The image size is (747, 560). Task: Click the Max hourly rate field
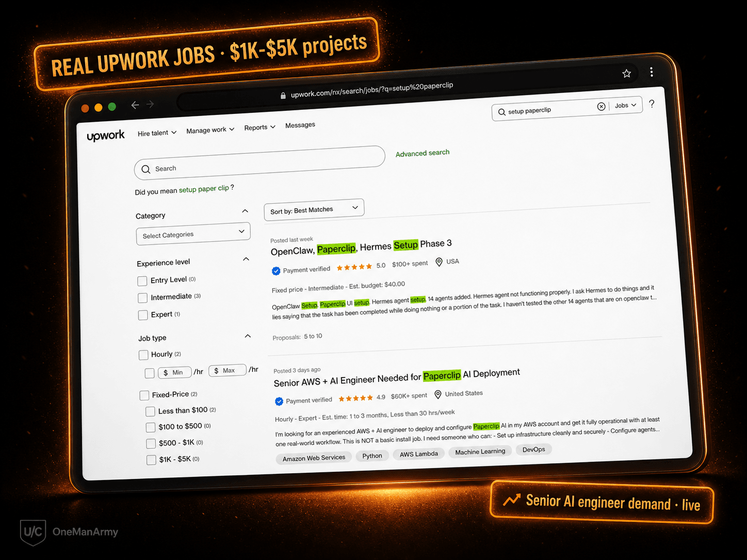(227, 370)
